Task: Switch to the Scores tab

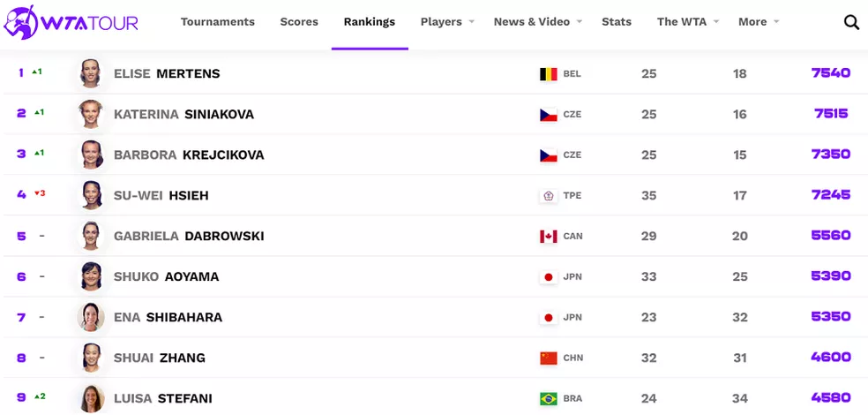Action: [x=299, y=22]
